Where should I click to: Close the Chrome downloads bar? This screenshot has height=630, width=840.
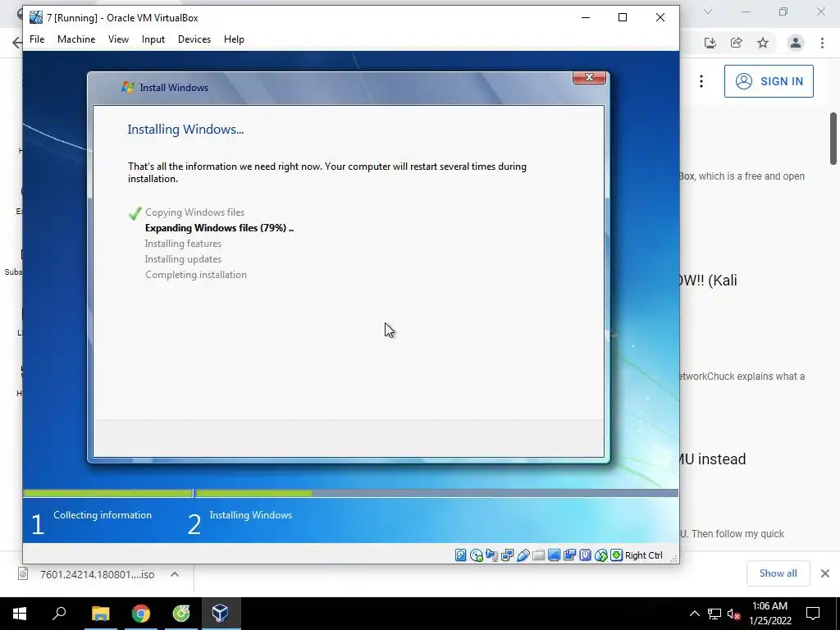pyautogui.click(x=825, y=573)
